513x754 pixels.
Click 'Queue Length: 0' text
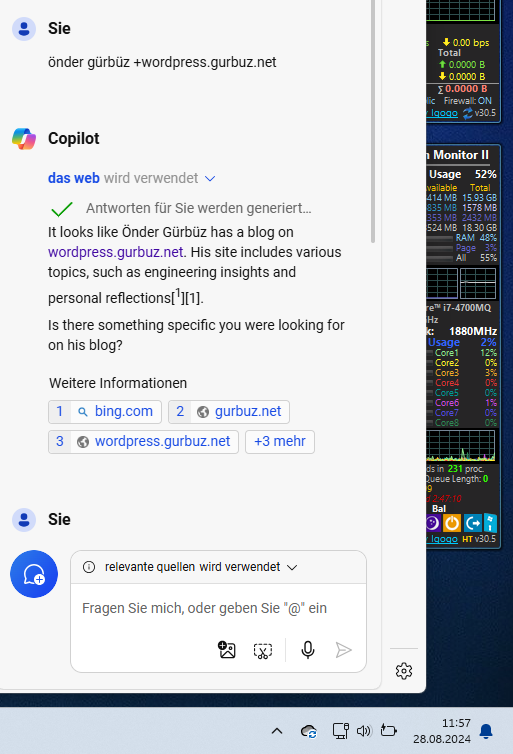tap(457, 479)
